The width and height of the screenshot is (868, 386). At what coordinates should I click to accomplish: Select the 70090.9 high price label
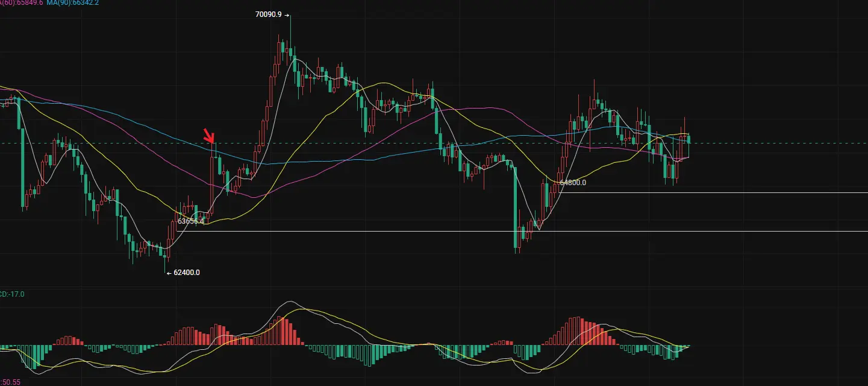coord(268,14)
